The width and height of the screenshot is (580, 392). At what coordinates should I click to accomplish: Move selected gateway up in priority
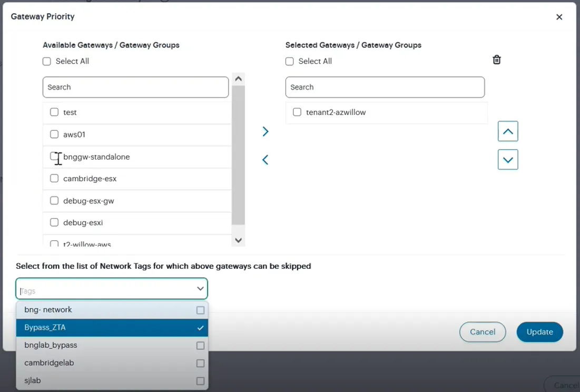point(508,131)
